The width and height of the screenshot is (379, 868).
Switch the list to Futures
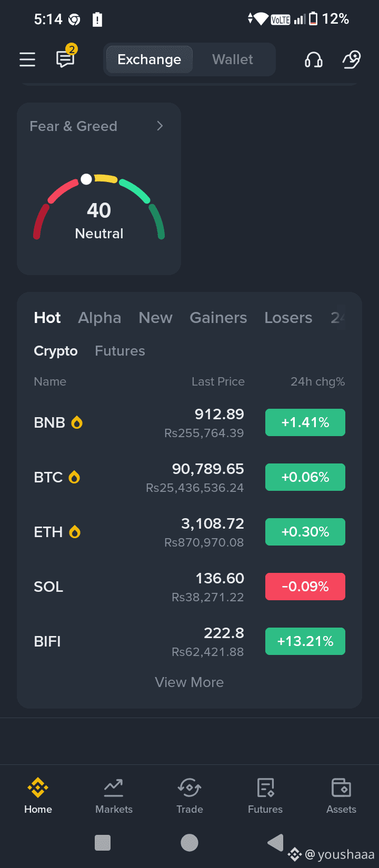click(x=119, y=351)
